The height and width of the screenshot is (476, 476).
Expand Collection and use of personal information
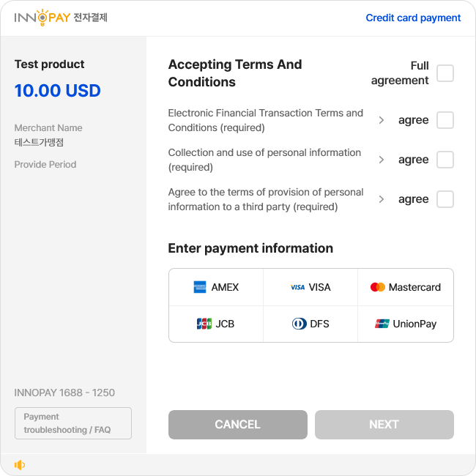pyautogui.click(x=382, y=160)
